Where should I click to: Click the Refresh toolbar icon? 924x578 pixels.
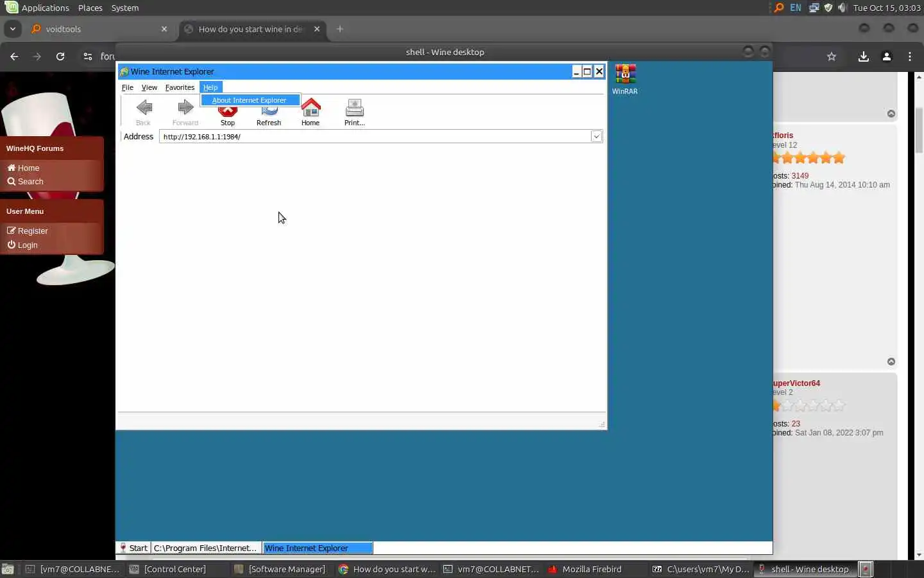pos(269,112)
